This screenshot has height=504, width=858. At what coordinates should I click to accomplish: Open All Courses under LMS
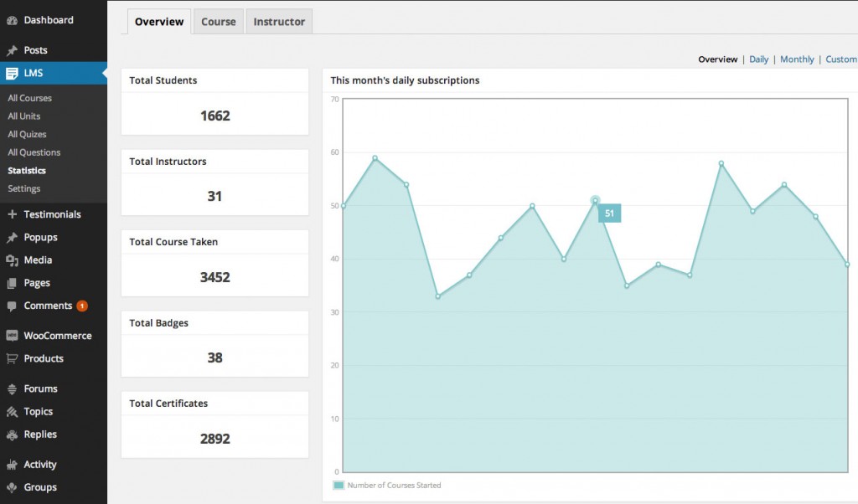click(x=29, y=98)
